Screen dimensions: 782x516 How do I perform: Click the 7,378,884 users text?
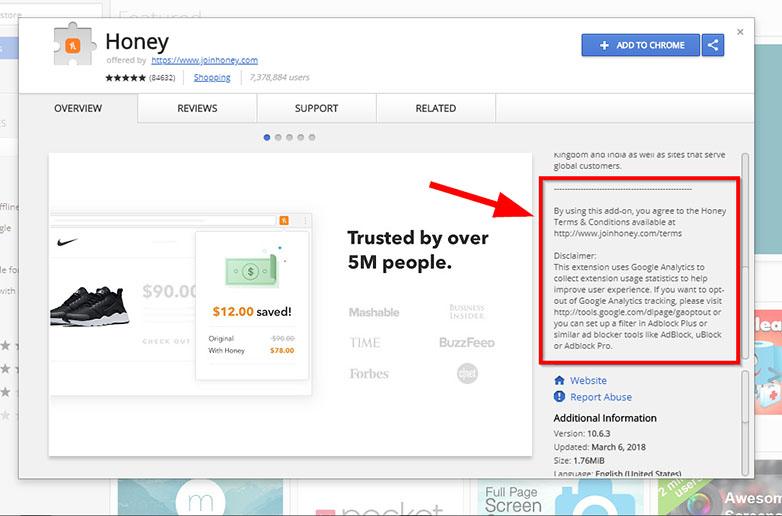(279, 77)
